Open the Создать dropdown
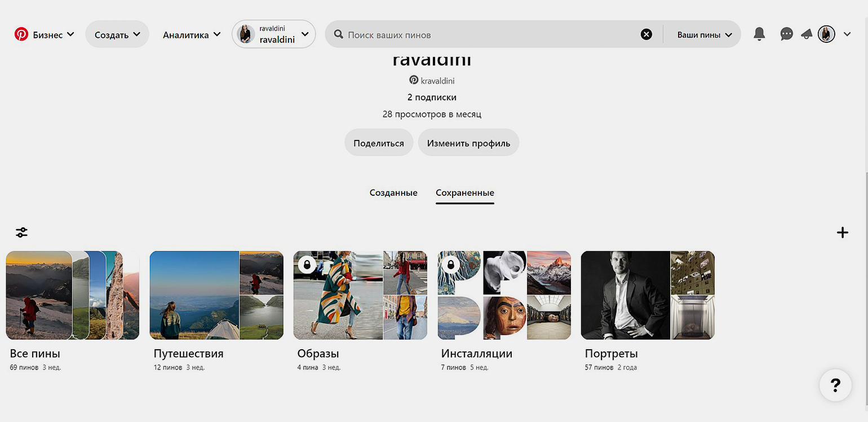This screenshot has width=868, height=422. [117, 34]
